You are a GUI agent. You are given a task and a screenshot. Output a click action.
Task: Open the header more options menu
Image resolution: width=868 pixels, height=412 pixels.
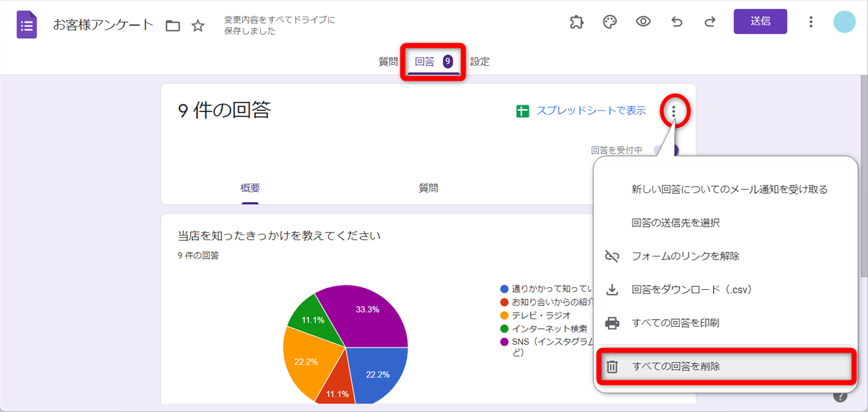811,22
